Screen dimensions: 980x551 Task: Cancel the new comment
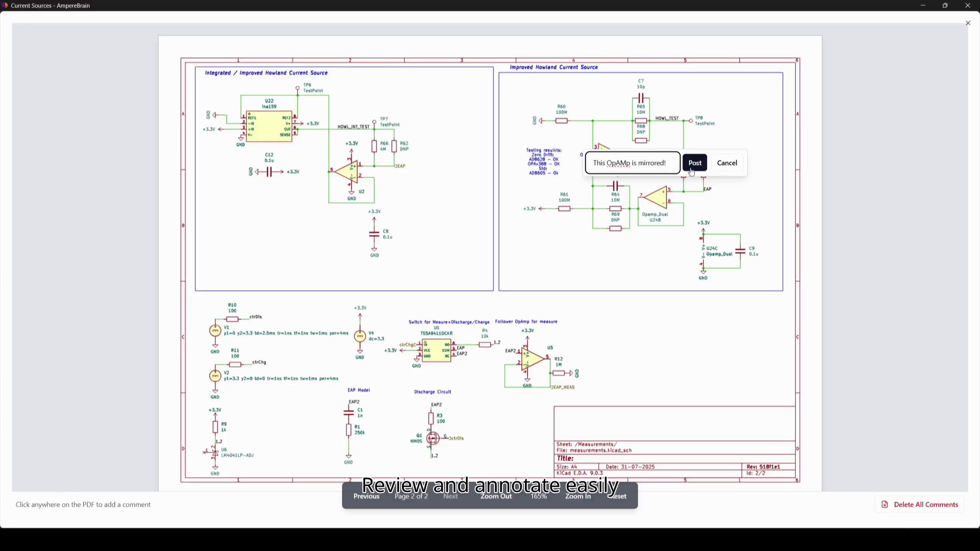(x=727, y=163)
